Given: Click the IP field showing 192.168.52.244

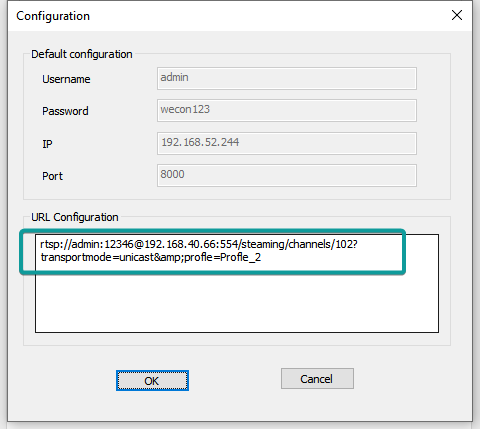Looking at the screenshot, I should click(287, 143).
